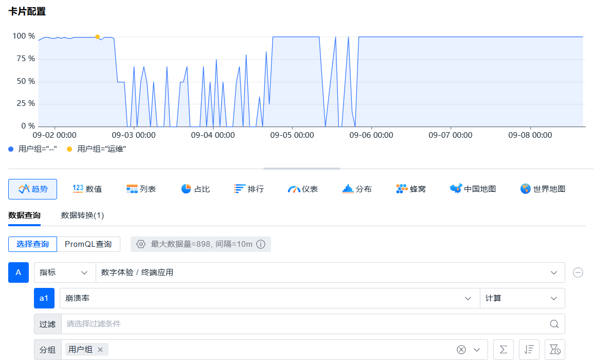The image size is (594, 364).
Task: Toggle the 用户组="运维" legend series
Action: pos(97,149)
